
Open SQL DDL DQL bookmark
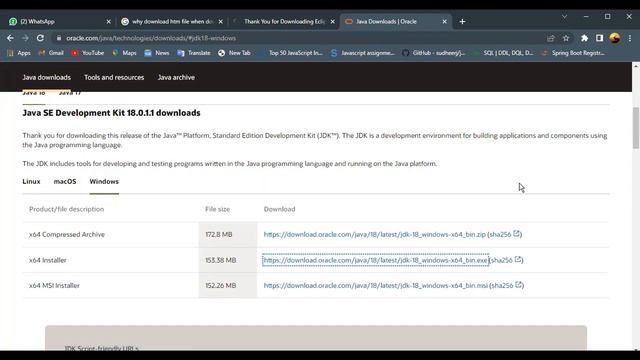click(504, 53)
